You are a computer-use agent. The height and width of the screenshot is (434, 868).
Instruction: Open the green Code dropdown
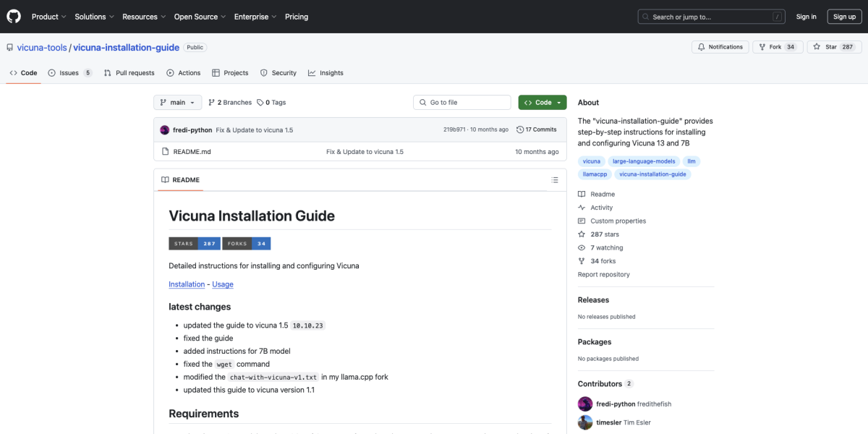click(542, 103)
